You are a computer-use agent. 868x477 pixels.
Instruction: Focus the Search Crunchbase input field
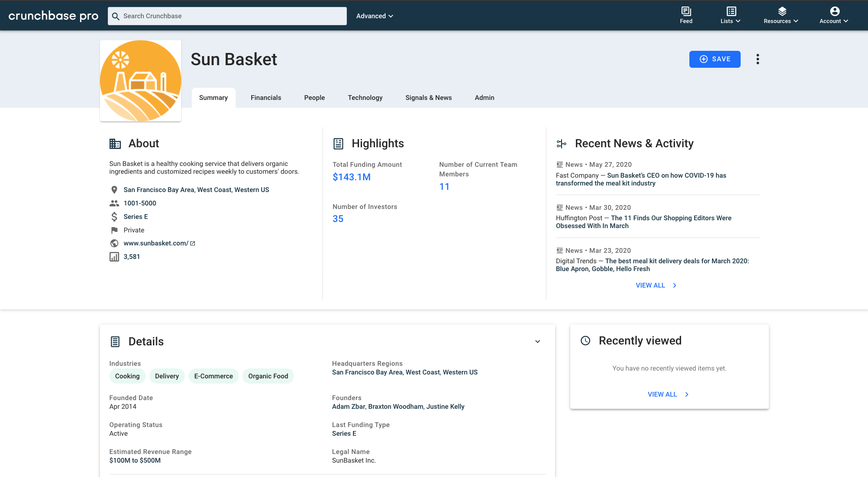227,16
